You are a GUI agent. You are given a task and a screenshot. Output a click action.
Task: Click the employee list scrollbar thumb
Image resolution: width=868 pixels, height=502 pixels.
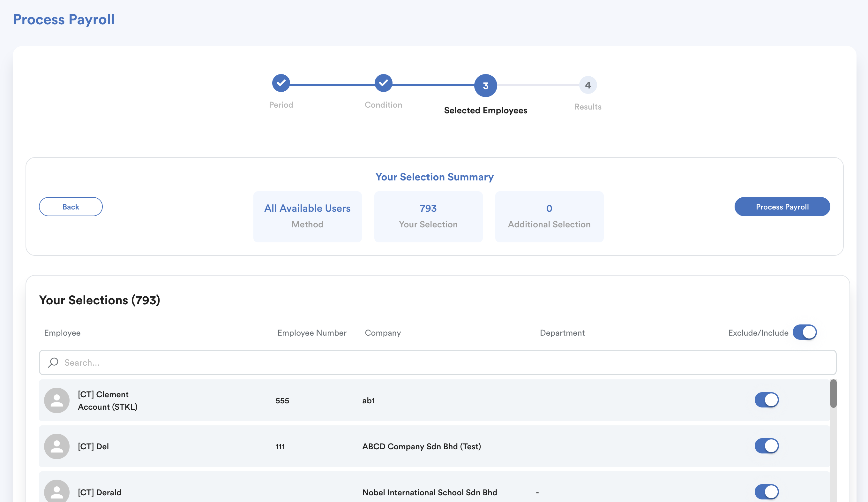pos(833,394)
